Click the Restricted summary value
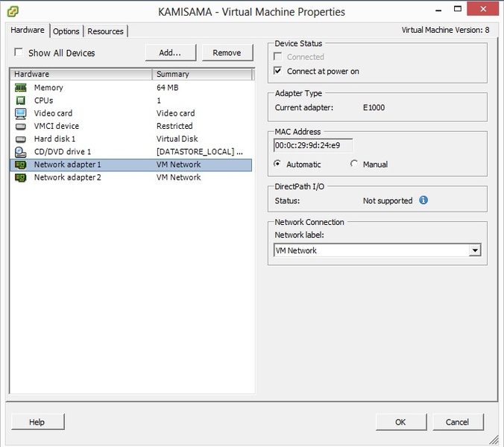Viewport: 504px width, 447px height. (174, 126)
